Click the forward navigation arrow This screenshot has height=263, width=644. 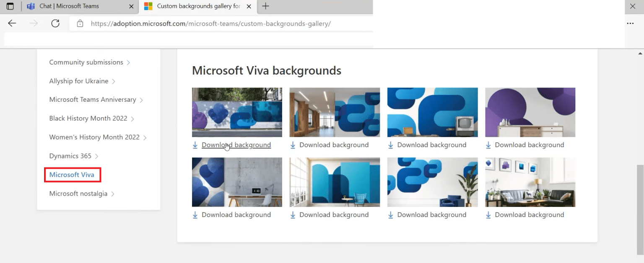[x=34, y=23]
